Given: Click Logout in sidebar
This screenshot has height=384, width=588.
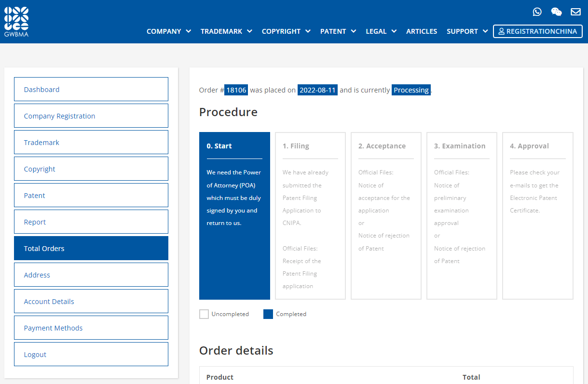Looking at the screenshot, I should point(91,354).
